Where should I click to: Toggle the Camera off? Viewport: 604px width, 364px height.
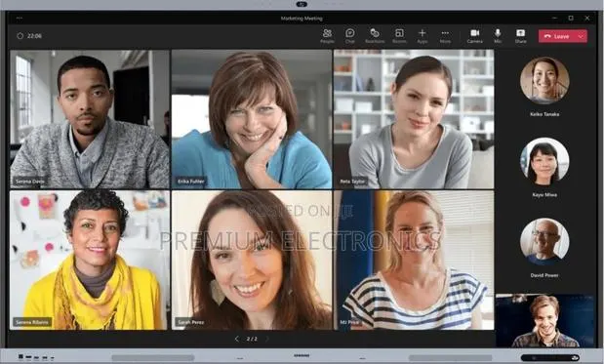(x=474, y=36)
